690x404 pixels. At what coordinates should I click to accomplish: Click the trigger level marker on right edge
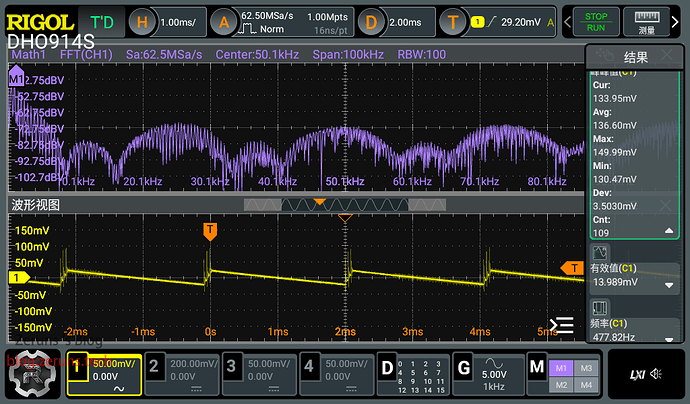pos(574,268)
